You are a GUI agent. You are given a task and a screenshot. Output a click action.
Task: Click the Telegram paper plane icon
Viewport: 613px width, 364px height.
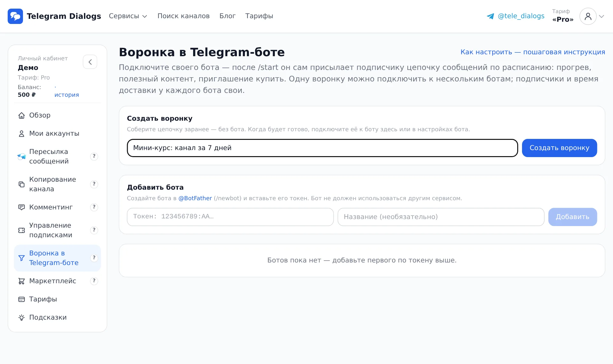490,16
